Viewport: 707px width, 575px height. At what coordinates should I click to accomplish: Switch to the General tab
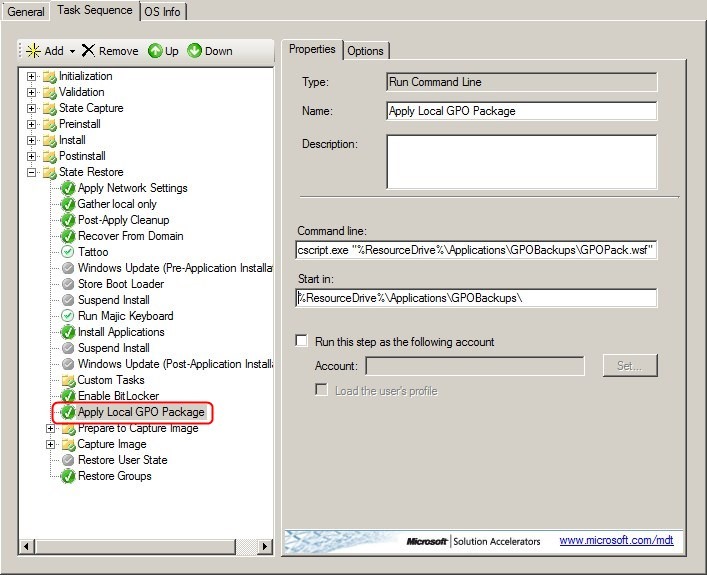[26, 11]
